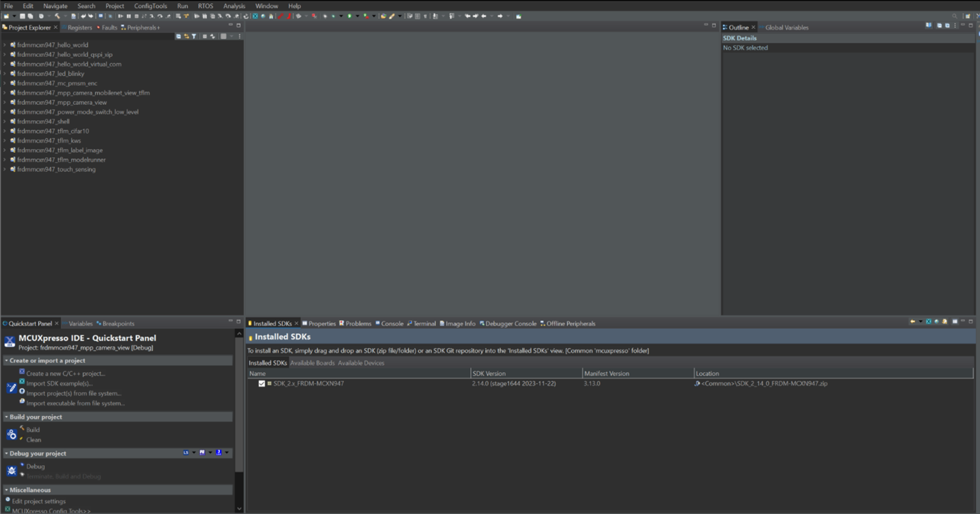Image resolution: width=980 pixels, height=514 pixels.
Task: Close the Installed SDKs tab with its X
Action: coord(296,323)
